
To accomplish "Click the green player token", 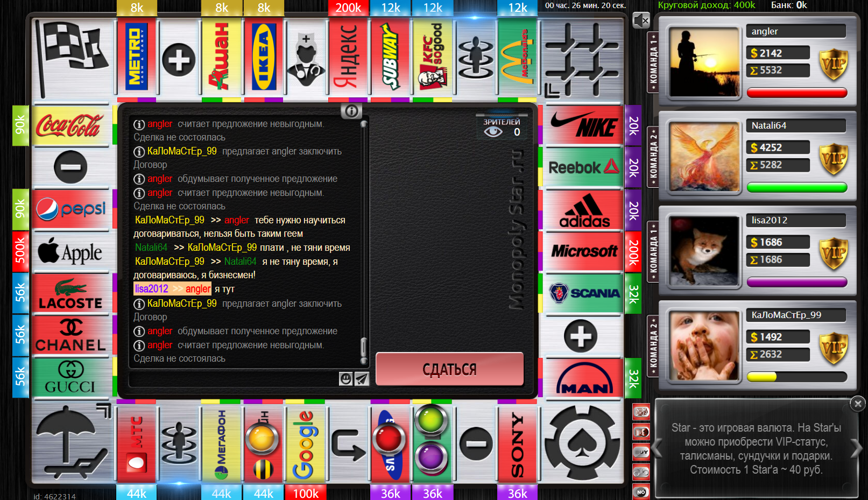I will (x=431, y=420).
